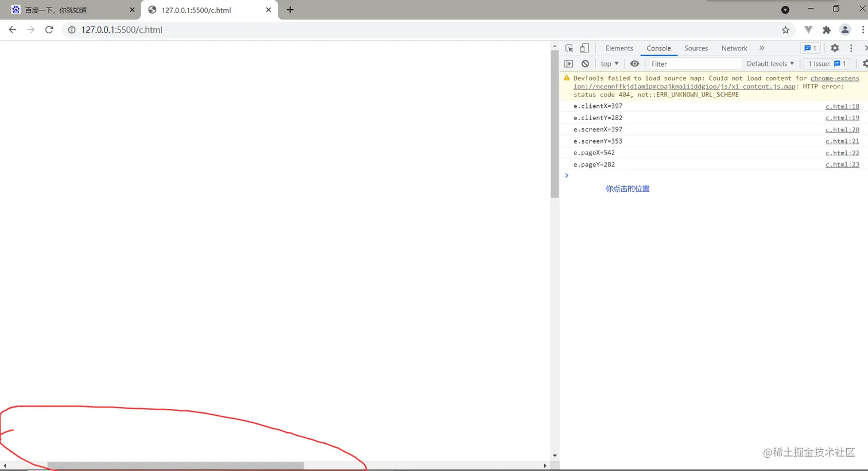The width and height of the screenshot is (868, 471).
Task: Open source link c.html:22
Action: [x=842, y=153]
